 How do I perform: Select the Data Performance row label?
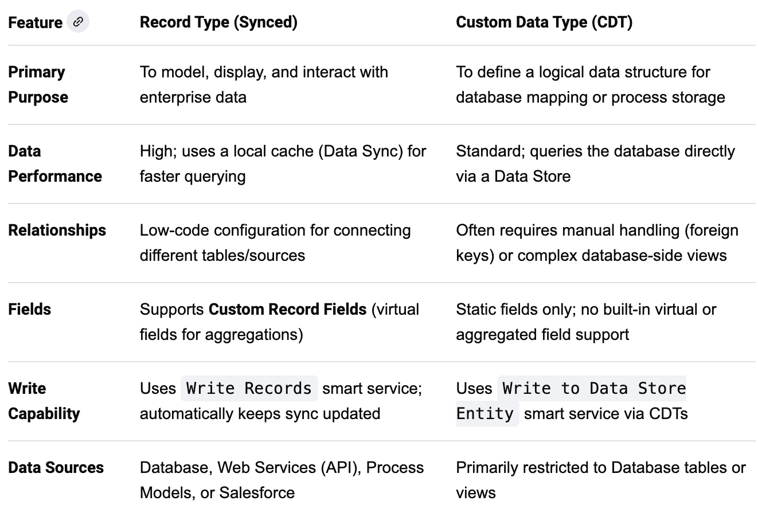click(x=55, y=164)
